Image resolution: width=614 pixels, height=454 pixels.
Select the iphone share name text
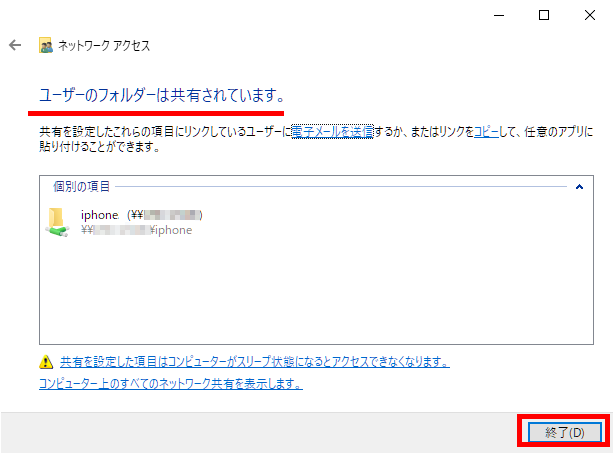[x=99, y=215]
